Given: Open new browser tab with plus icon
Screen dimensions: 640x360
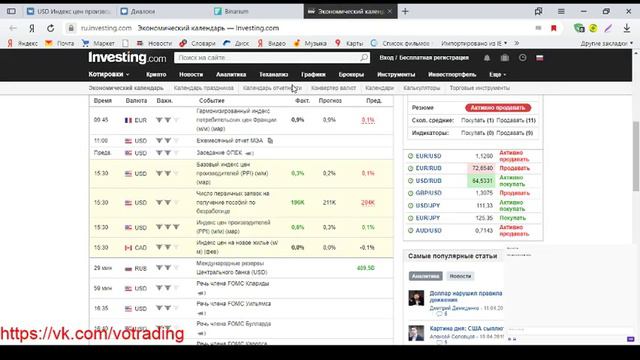Looking at the screenshot, I should tap(405, 11).
